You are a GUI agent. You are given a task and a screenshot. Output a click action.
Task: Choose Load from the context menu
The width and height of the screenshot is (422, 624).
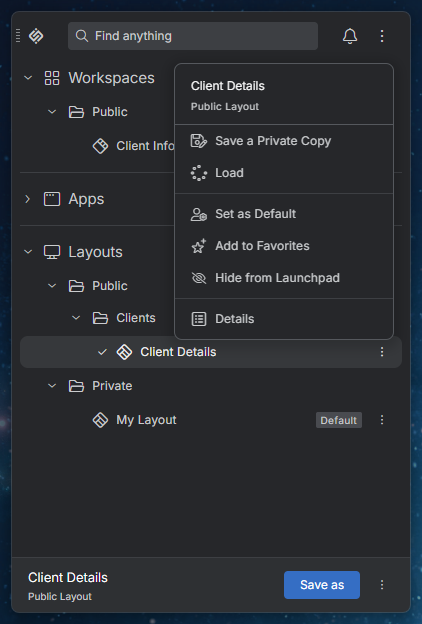[x=284, y=173]
